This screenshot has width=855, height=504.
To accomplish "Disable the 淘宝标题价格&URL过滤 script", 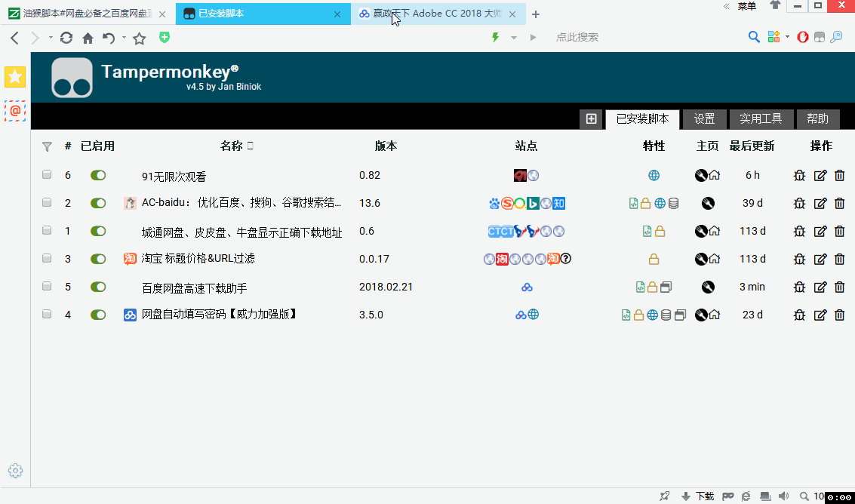I will pos(98,259).
